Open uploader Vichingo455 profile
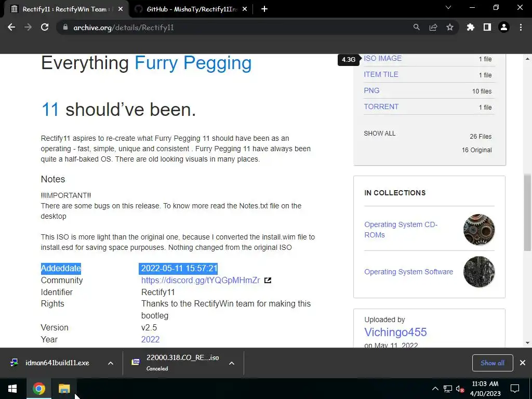The width and height of the screenshot is (532, 399). [x=395, y=332]
